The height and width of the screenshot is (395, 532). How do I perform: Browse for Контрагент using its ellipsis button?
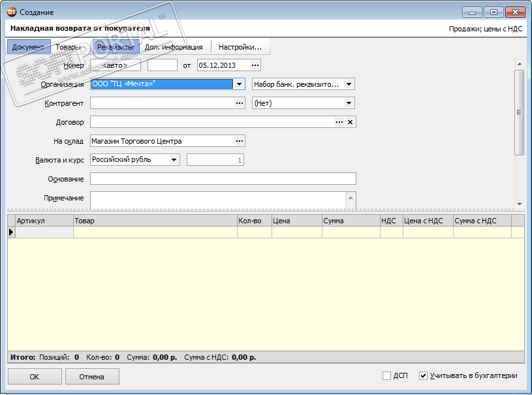(240, 103)
